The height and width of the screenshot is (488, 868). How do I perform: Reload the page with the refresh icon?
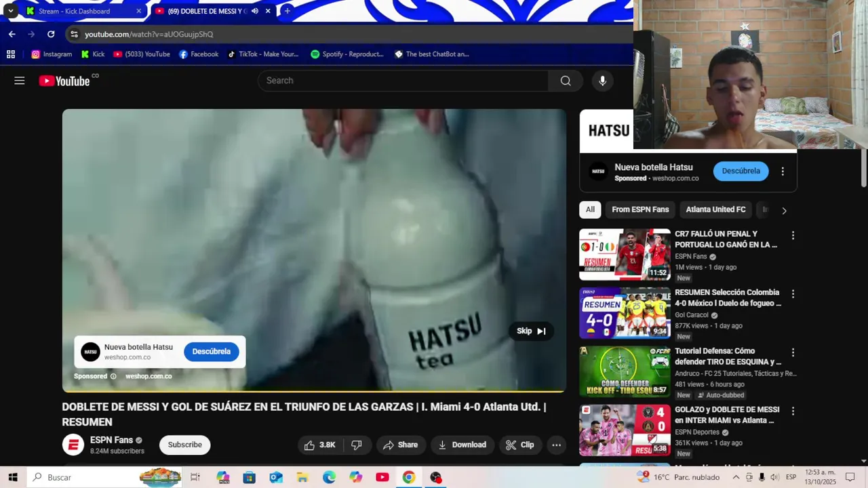[x=51, y=34]
